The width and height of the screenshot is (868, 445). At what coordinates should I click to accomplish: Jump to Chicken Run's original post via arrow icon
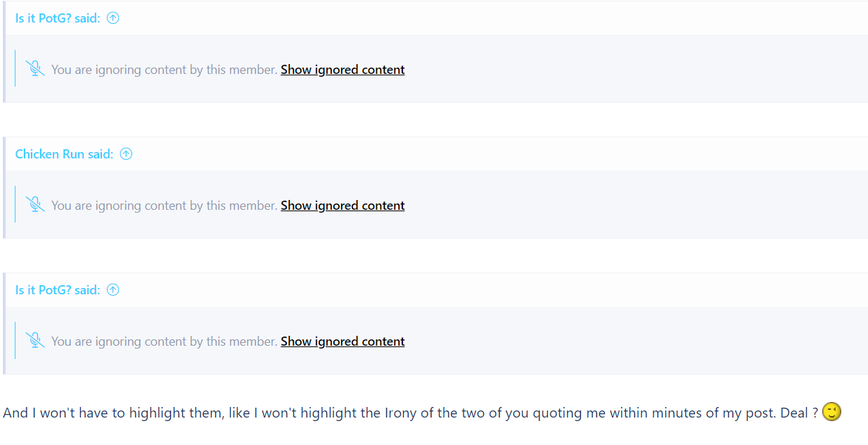pyautogui.click(x=126, y=153)
